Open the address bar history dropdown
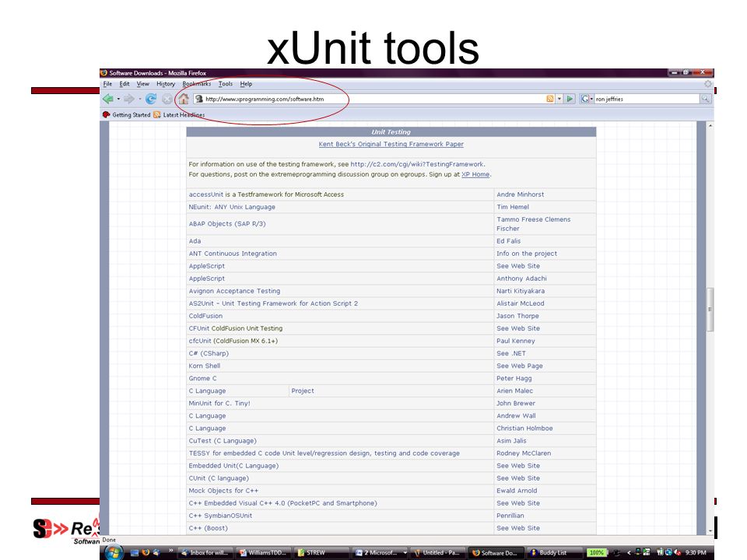Screen dimensions: 747x560 pos(559,99)
